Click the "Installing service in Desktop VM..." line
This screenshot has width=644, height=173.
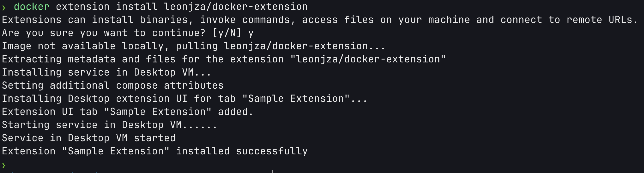click(x=107, y=72)
